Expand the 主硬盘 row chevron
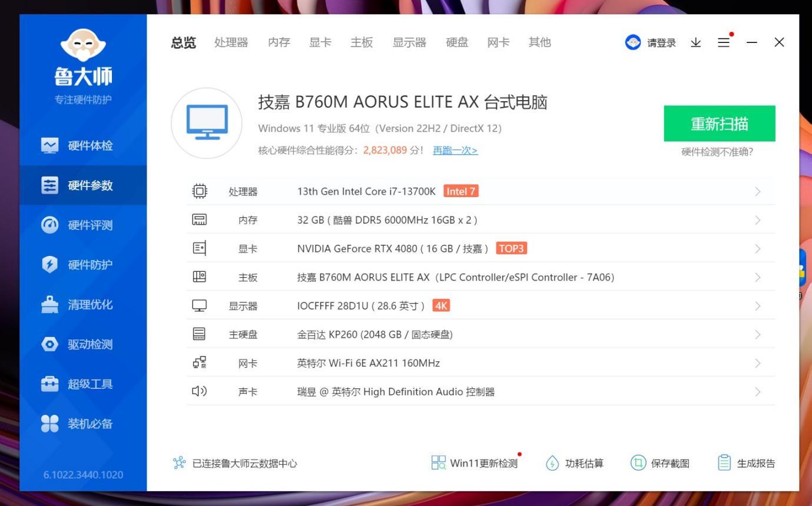Screen dimensions: 812x506 [758, 334]
